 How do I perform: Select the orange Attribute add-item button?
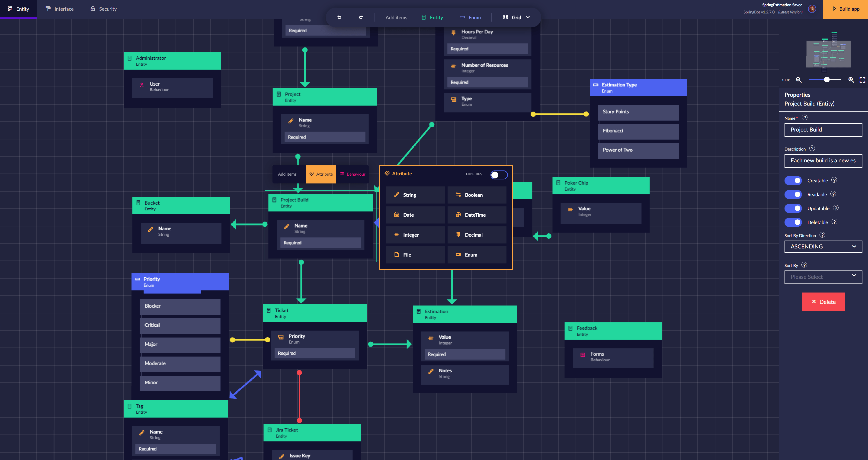321,174
